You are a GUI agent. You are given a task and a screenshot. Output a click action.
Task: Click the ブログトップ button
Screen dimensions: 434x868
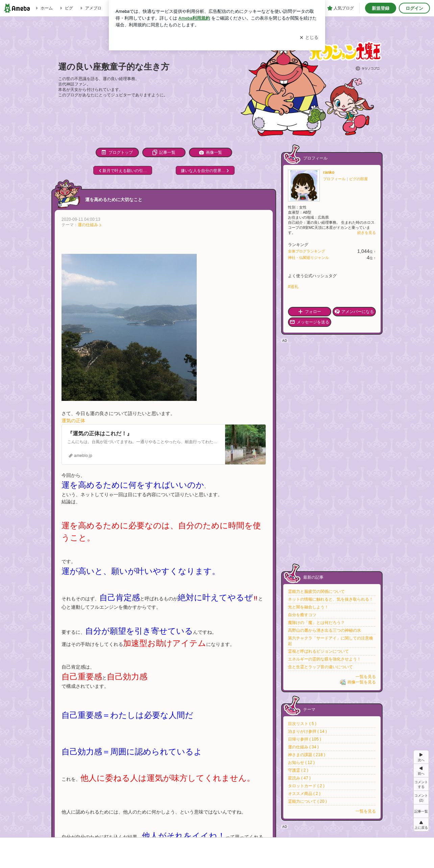tap(117, 152)
